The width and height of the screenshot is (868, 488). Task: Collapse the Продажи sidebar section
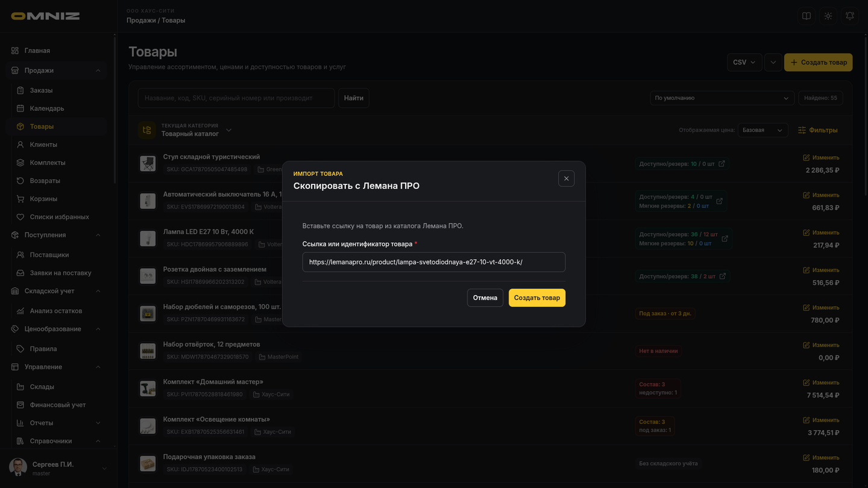click(x=98, y=70)
